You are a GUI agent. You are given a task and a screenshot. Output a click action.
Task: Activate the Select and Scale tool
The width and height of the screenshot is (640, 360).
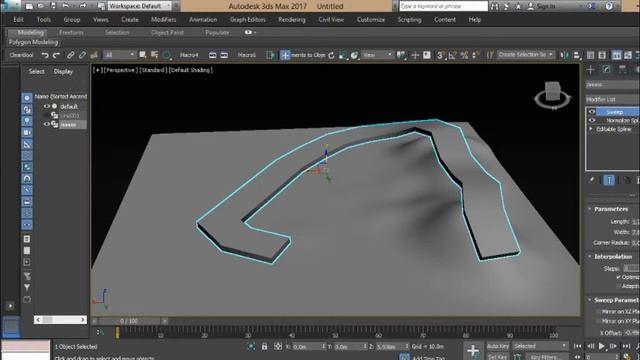click(x=343, y=55)
